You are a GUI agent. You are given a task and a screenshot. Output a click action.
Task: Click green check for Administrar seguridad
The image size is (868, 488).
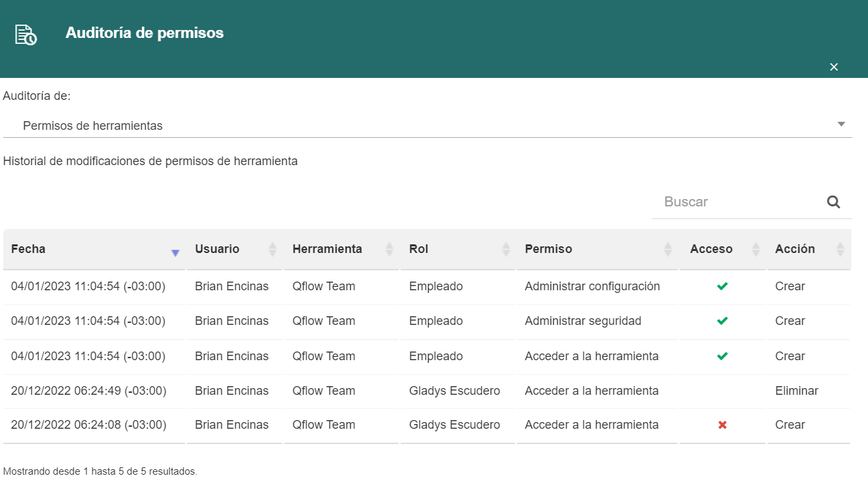[722, 321]
